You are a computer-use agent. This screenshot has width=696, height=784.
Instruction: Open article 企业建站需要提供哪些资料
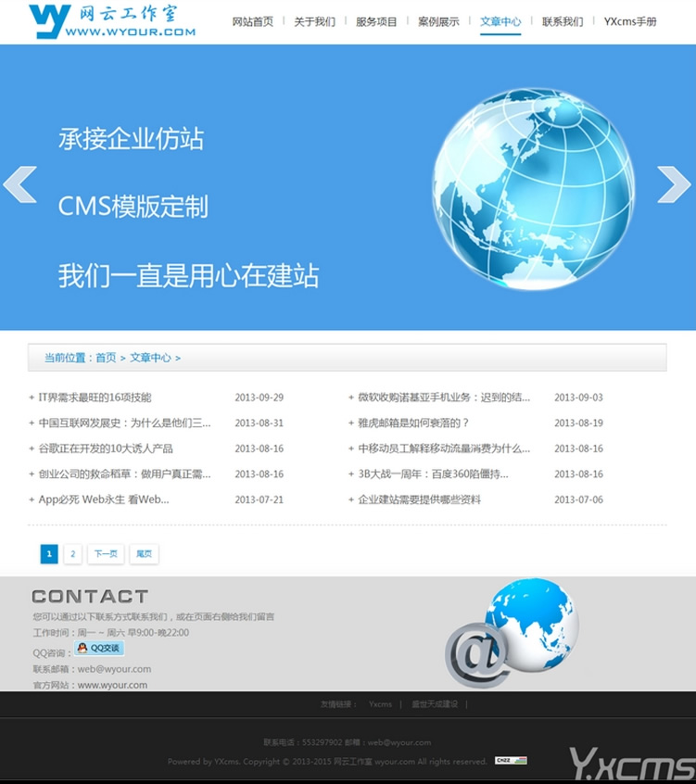[419, 499]
